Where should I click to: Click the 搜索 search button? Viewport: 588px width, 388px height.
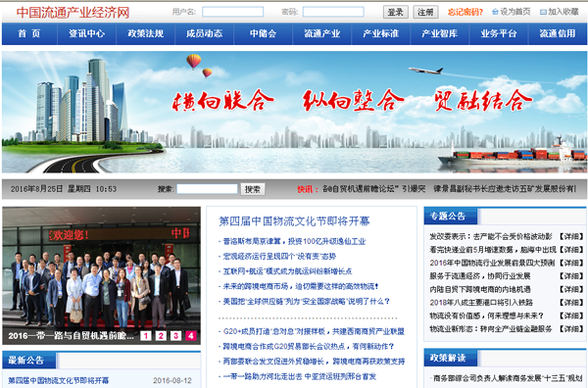pos(253,189)
